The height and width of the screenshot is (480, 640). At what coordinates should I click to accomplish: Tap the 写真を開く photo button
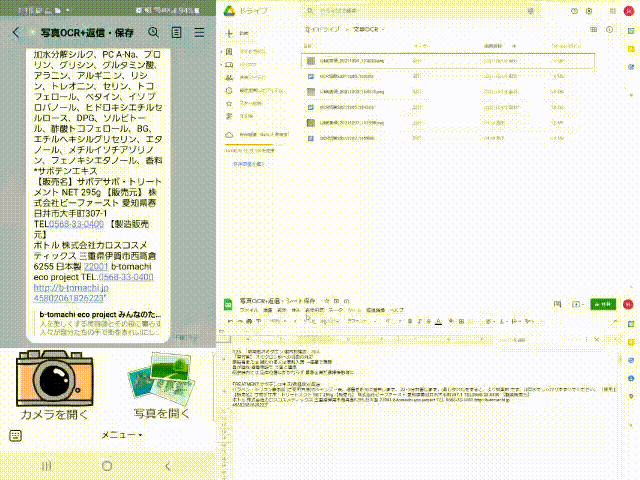pyautogui.click(x=162, y=385)
